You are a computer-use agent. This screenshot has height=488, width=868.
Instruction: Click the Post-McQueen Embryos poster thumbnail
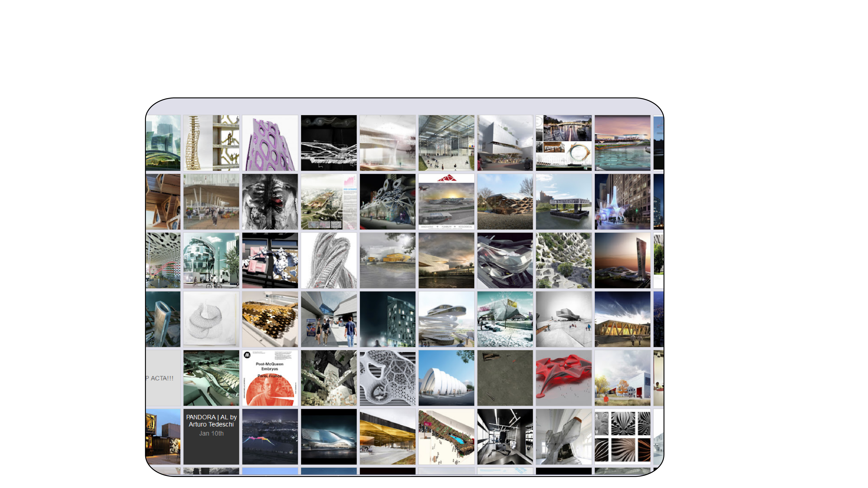(270, 378)
